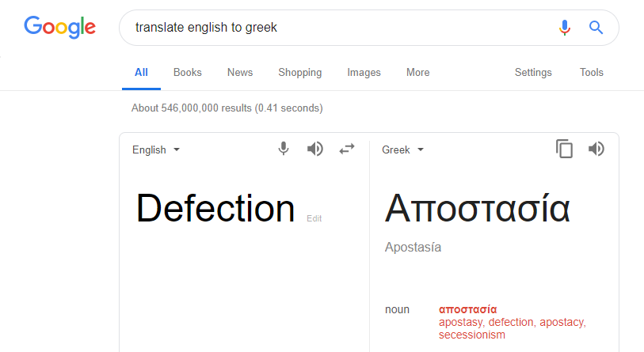Listen to the English word Defection

[315, 149]
